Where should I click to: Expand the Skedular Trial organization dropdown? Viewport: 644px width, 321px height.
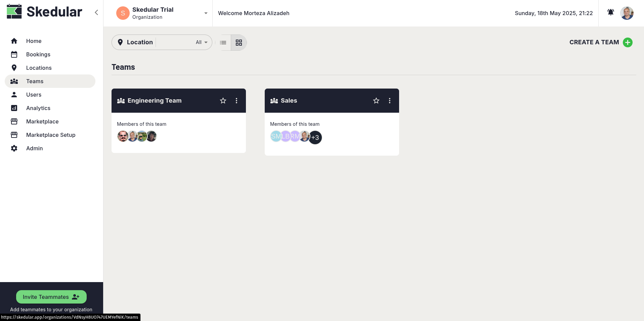(x=205, y=13)
